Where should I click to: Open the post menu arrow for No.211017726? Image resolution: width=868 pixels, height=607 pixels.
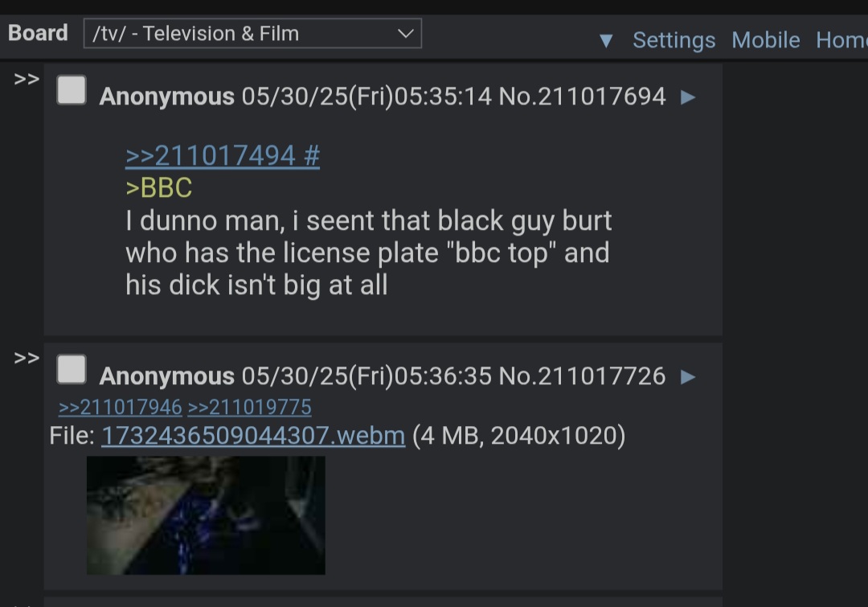tap(687, 377)
